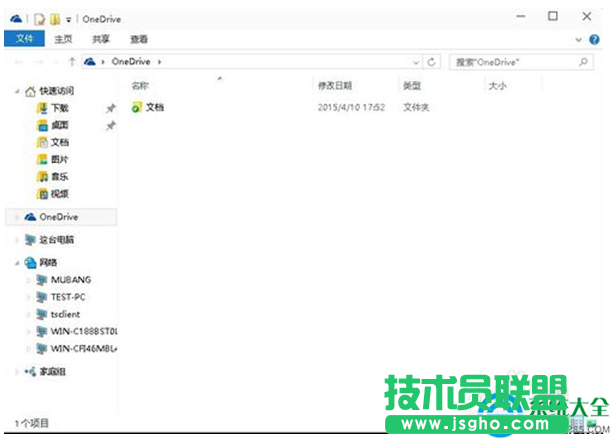The height and width of the screenshot is (440, 612).
Task: Open 图片 in quick access
Action: [x=60, y=160]
